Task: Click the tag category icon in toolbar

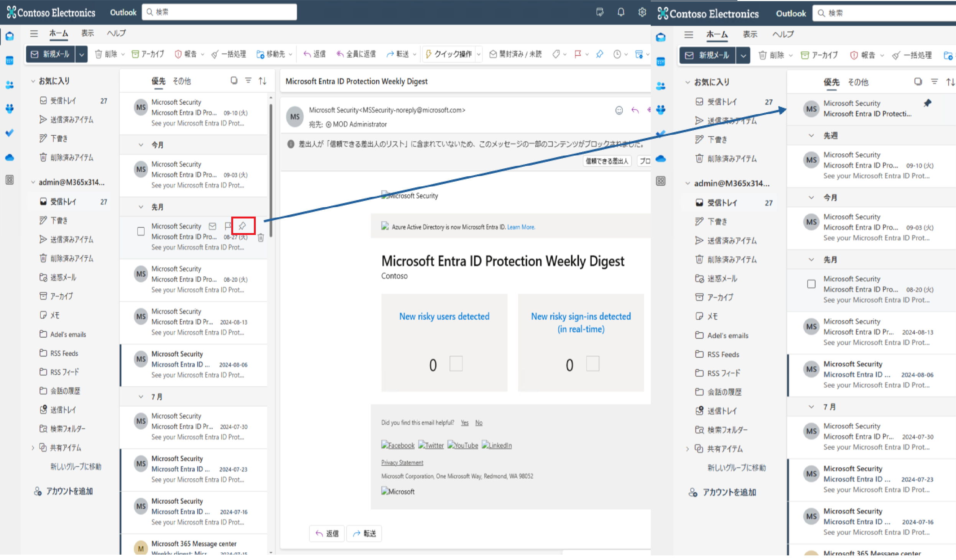Action: point(556,54)
